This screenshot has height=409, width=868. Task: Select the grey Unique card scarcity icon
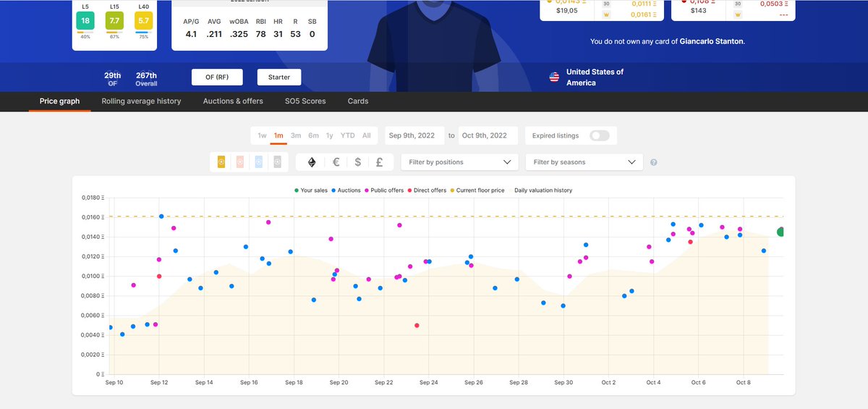click(277, 162)
